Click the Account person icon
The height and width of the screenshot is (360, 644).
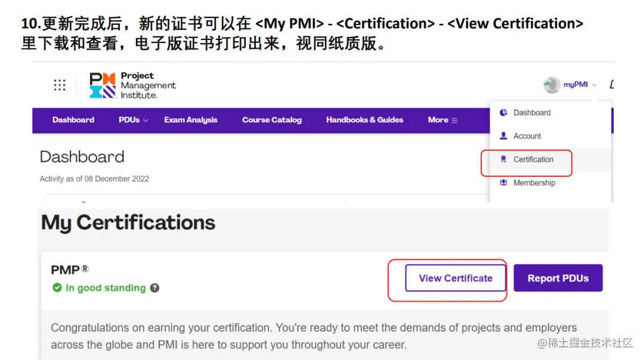click(503, 136)
